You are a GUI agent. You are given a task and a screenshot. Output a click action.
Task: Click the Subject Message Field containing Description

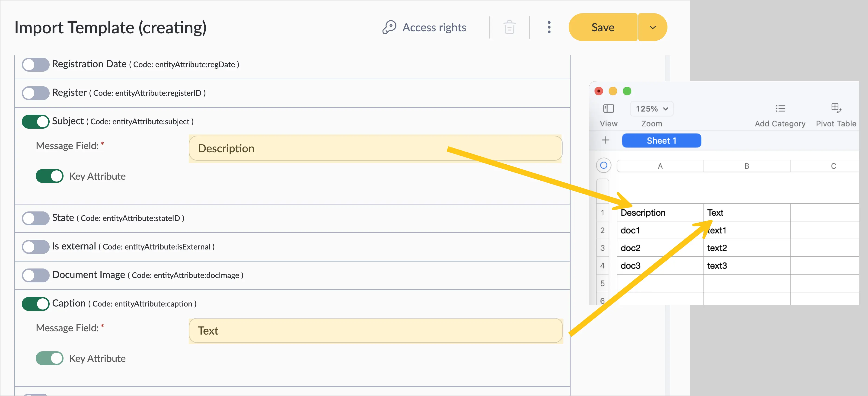pos(375,148)
